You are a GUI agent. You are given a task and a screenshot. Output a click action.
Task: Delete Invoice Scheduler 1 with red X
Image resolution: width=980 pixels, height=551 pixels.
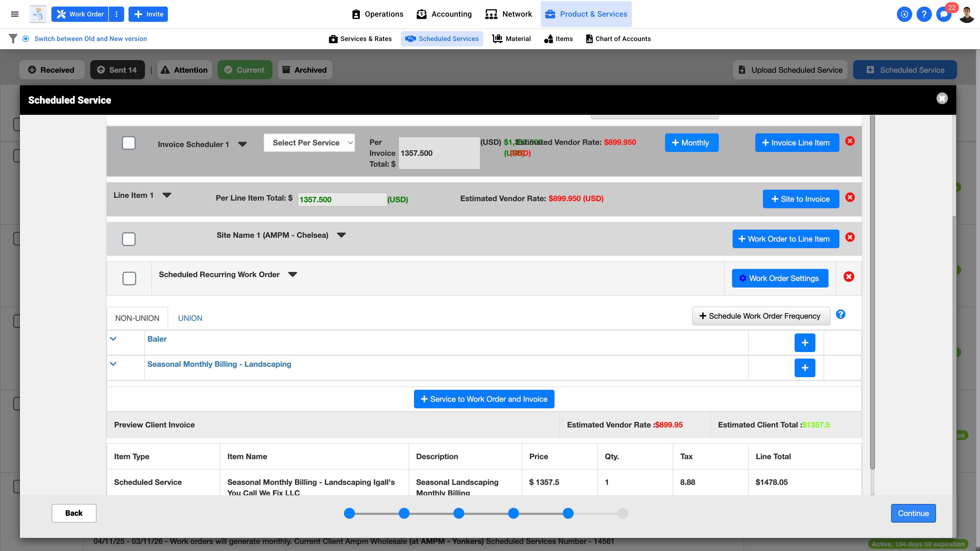(850, 141)
